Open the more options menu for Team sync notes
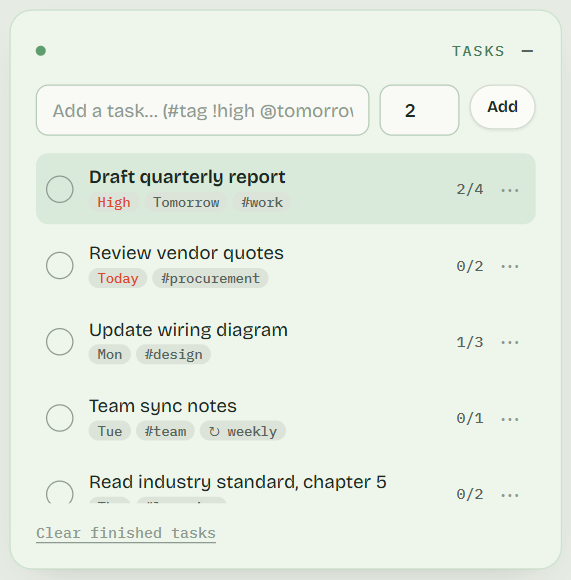Screen dimensions: 571x580 pyautogui.click(x=510, y=419)
